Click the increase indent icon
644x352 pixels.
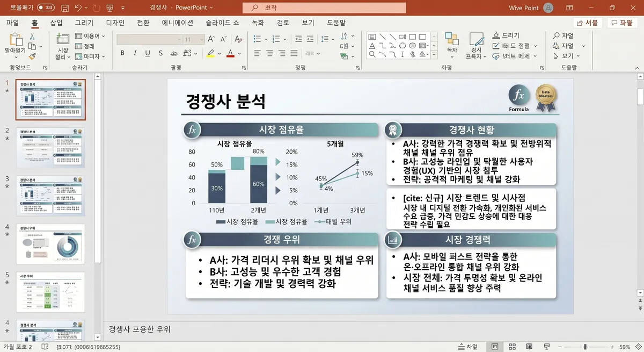pos(309,39)
